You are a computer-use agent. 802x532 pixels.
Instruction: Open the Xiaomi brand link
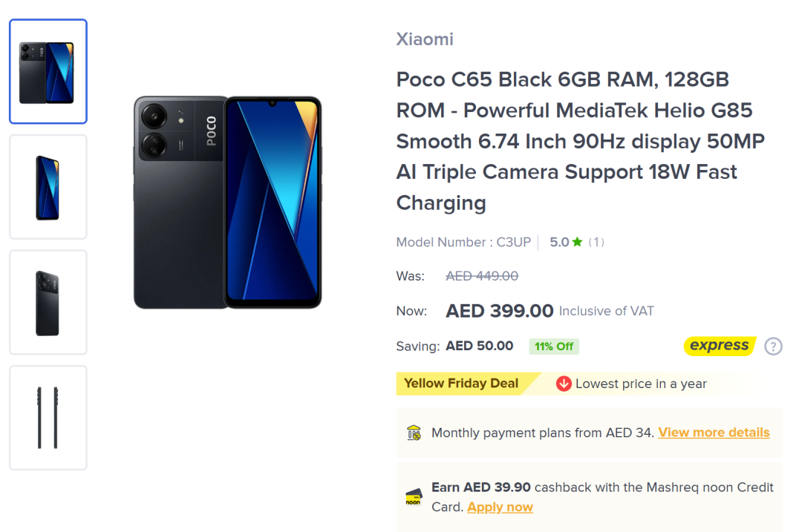click(425, 39)
